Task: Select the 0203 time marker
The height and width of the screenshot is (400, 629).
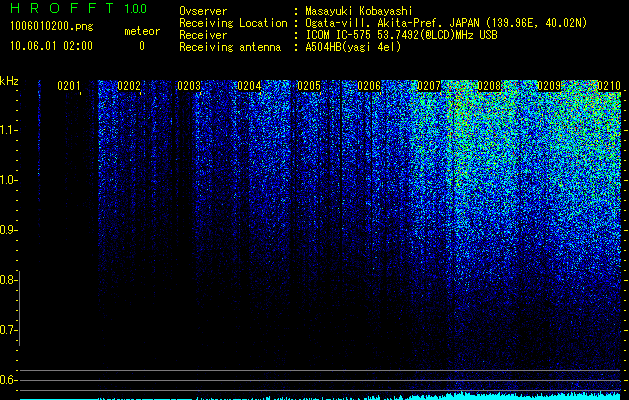Action: coord(189,86)
